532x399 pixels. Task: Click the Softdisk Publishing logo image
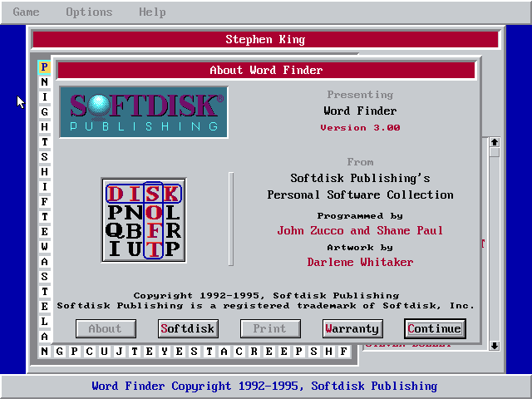coord(144,112)
